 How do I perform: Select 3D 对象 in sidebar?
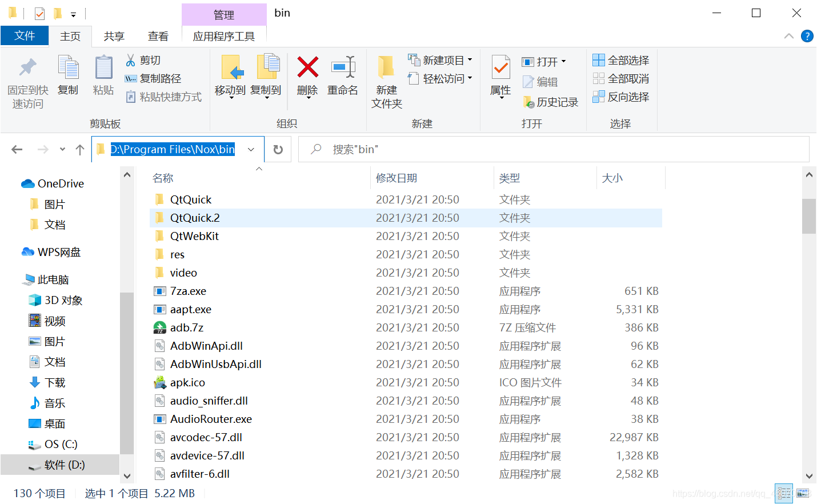[x=55, y=300]
